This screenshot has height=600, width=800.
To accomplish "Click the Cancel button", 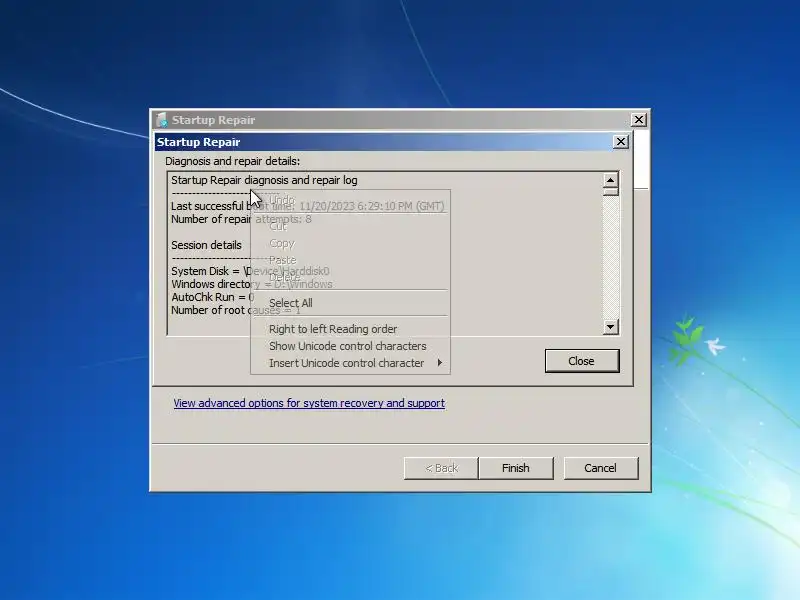I will pos(601,468).
